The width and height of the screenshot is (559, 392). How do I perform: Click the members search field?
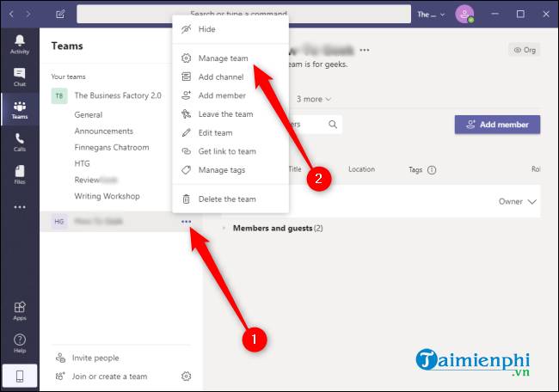tap(315, 125)
